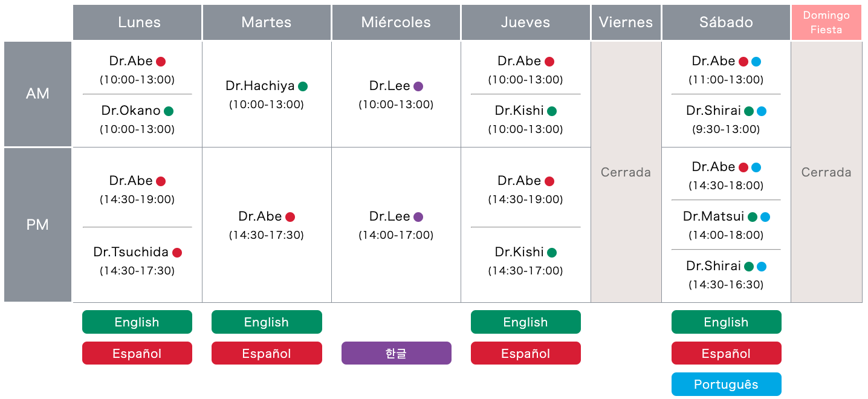This screenshot has height=399, width=868.
Task: Click the English badge under Jueves
Action: [526, 322]
